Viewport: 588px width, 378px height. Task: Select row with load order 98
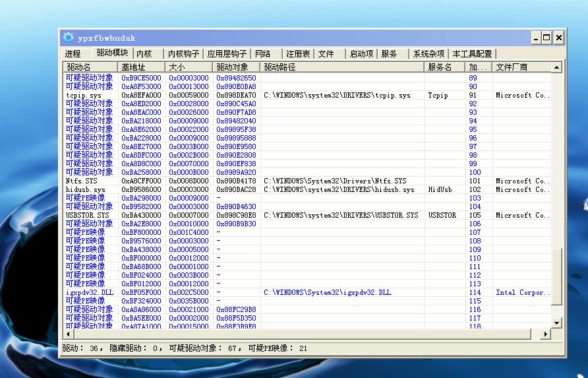tap(307, 155)
